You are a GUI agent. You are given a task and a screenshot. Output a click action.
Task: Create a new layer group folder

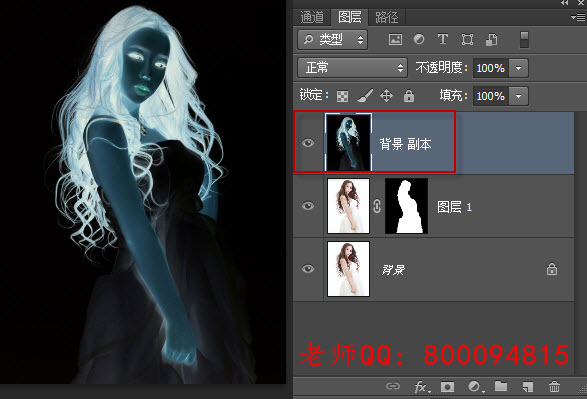[501, 386]
